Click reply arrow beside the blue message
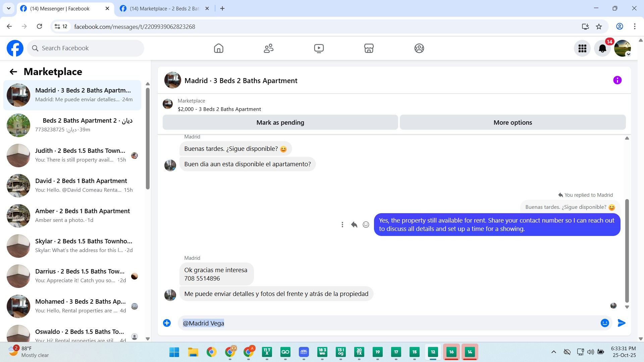The image size is (644, 362). [354, 225]
